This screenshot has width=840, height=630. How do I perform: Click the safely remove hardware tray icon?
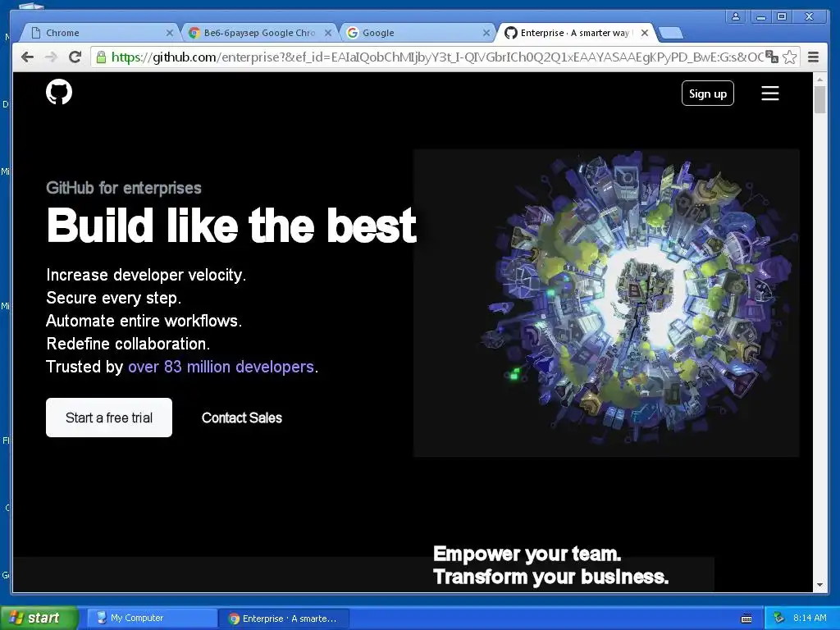[778, 619]
